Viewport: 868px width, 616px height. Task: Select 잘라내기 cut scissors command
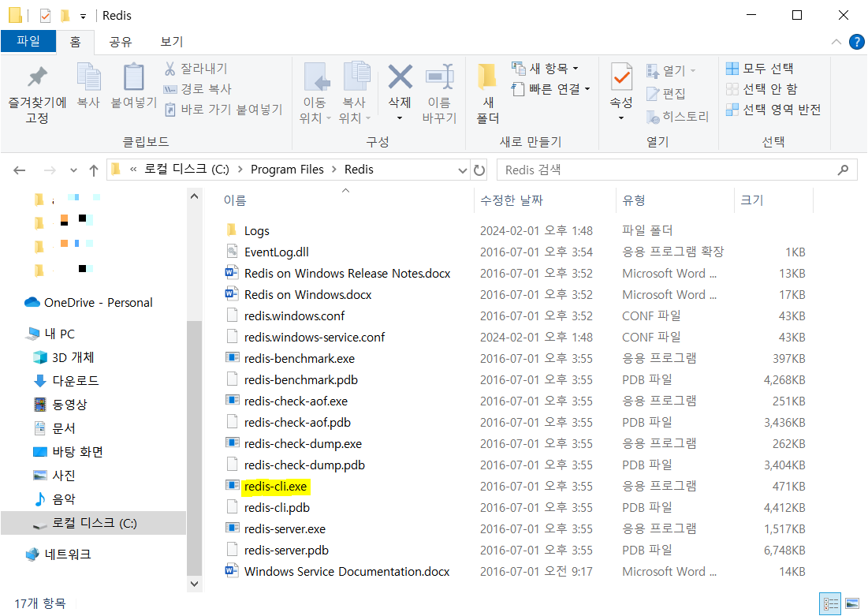[x=196, y=68]
